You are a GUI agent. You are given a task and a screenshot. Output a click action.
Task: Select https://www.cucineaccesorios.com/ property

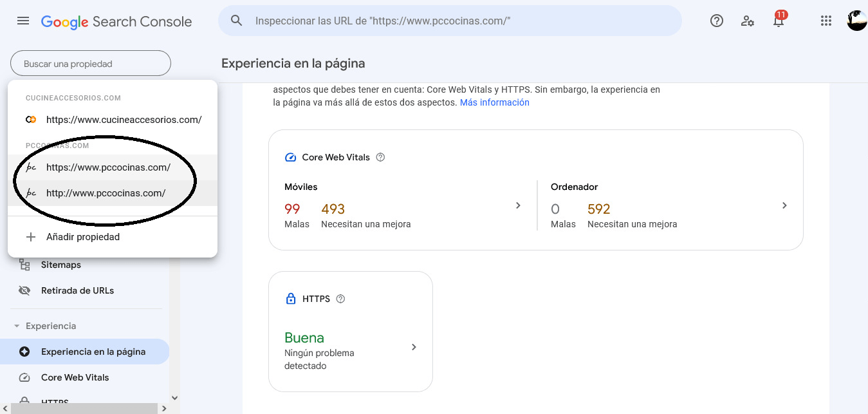(x=113, y=120)
